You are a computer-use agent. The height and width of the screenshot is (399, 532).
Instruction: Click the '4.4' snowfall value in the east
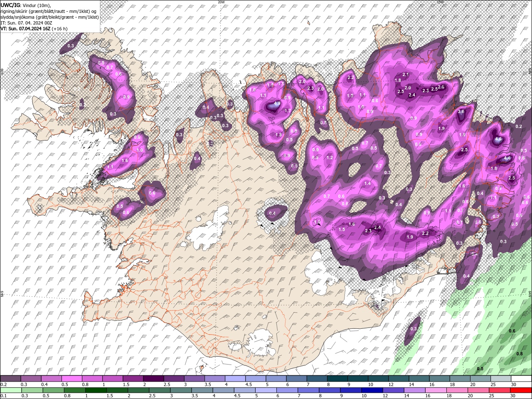click(507, 158)
